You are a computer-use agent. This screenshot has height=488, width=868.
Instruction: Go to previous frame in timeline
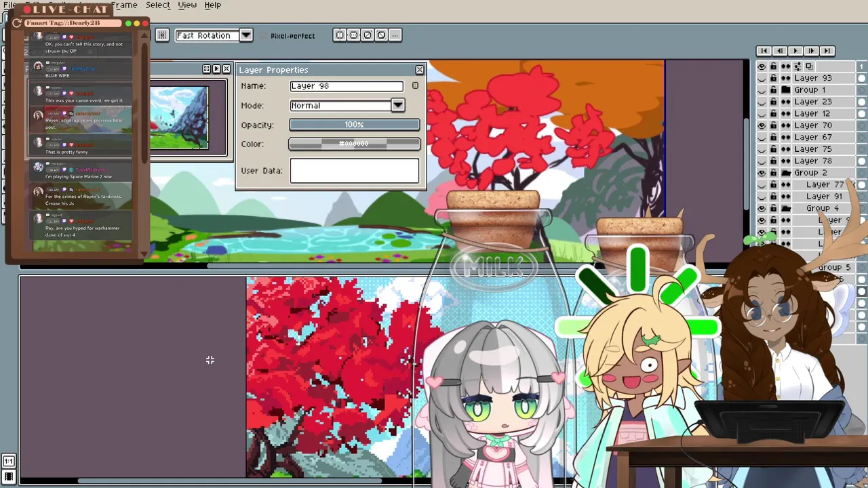coord(779,51)
